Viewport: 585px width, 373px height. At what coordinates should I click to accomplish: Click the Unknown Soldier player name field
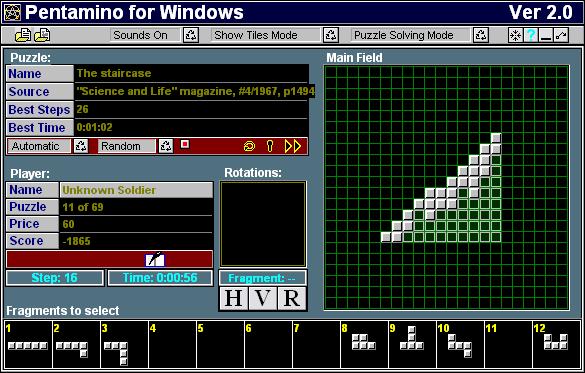click(137, 190)
